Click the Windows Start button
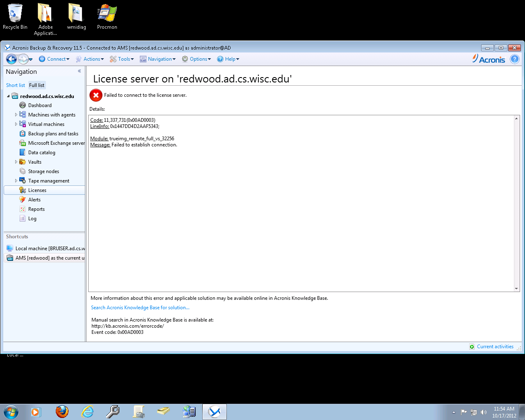Image resolution: width=525 pixels, height=420 pixels. (11, 412)
